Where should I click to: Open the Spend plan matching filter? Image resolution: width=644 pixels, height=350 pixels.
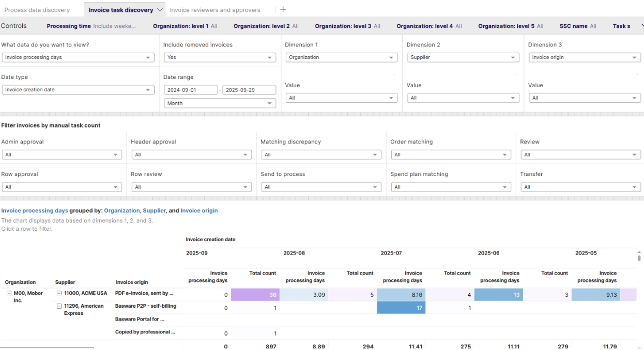451,186
